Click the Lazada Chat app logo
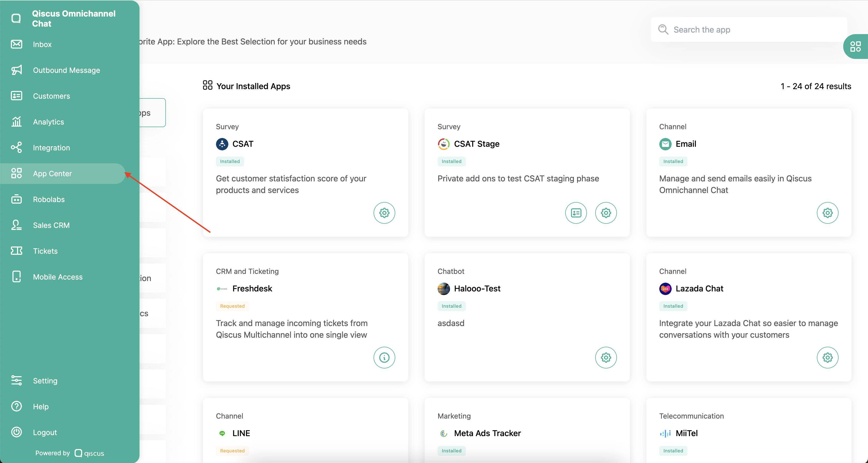This screenshot has width=868, height=463. pyautogui.click(x=665, y=289)
